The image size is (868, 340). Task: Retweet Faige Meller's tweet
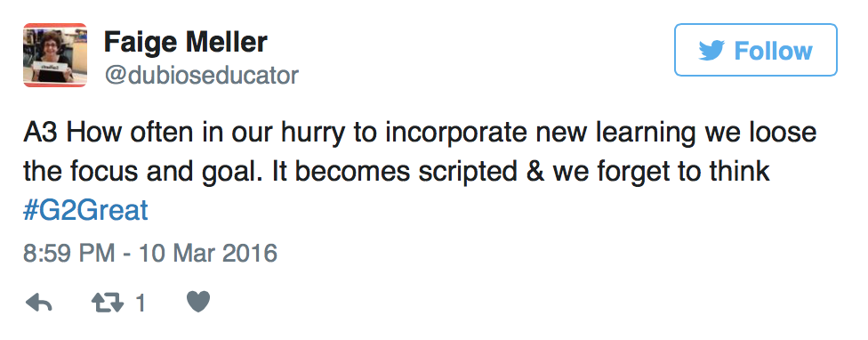pyautogui.click(x=108, y=303)
